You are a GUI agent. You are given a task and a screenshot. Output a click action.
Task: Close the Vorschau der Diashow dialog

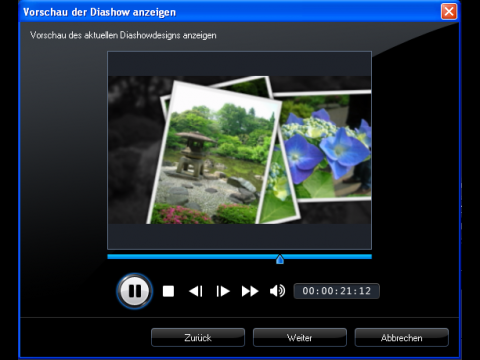coord(449,12)
